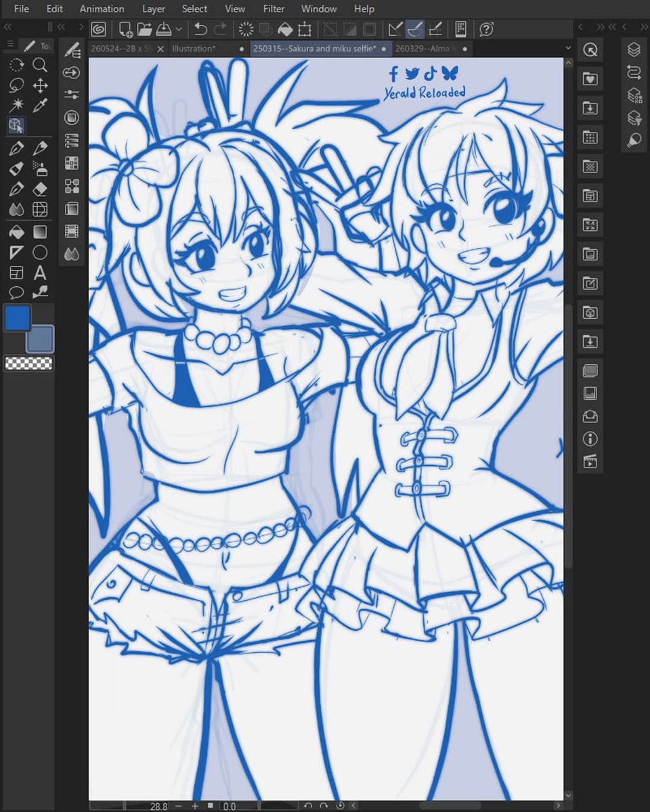Click the Fill bucket icon in the command bar
The image size is (650, 812).
click(286, 29)
